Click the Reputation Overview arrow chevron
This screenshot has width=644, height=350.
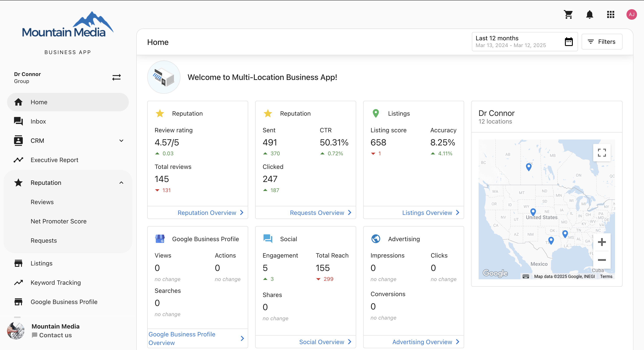(x=242, y=212)
